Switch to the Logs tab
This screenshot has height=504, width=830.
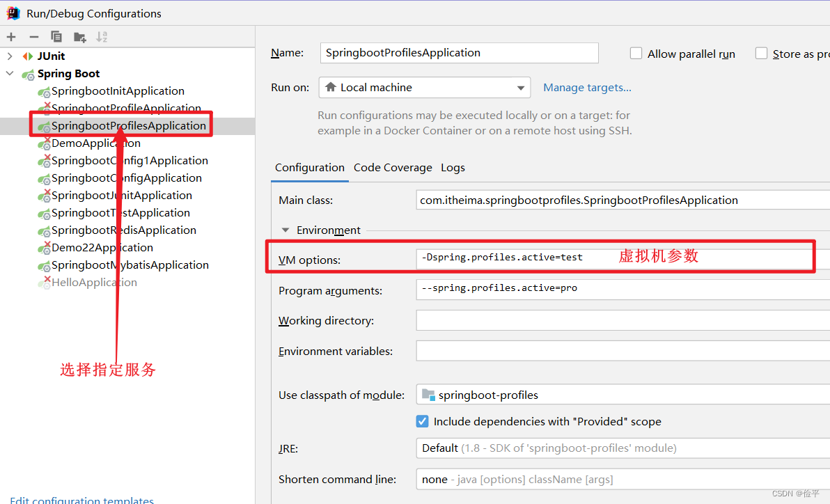click(453, 168)
